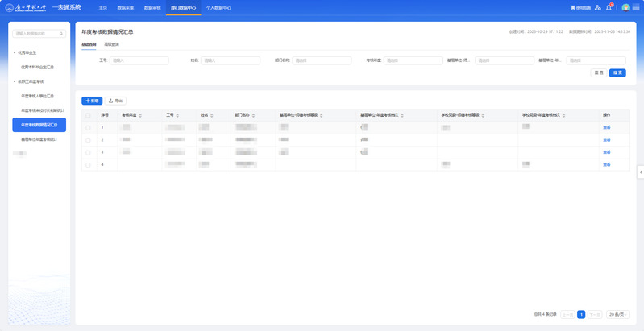The width and height of the screenshot is (644, 331).
Task: Sort by the 工号 column arrows
Action: click(177, 115)
